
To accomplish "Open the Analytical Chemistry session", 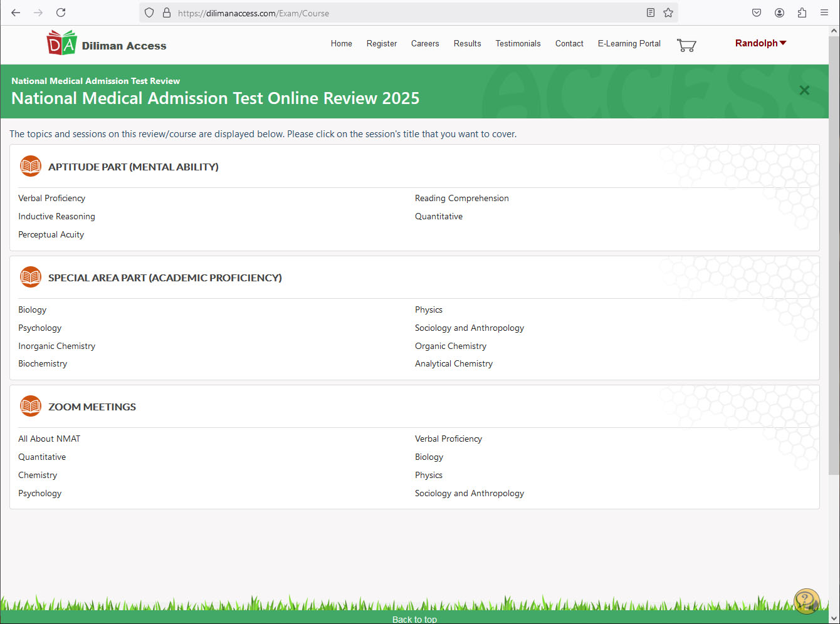I will [453, 363].
